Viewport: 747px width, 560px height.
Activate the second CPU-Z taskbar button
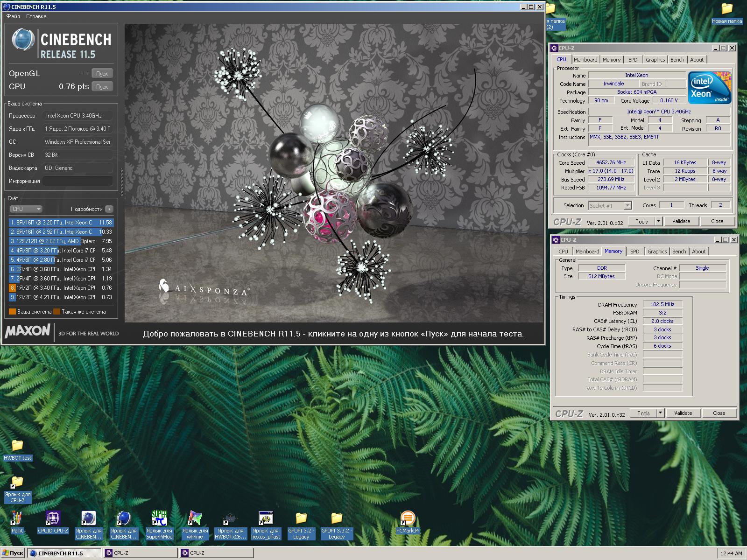point(217,553)
